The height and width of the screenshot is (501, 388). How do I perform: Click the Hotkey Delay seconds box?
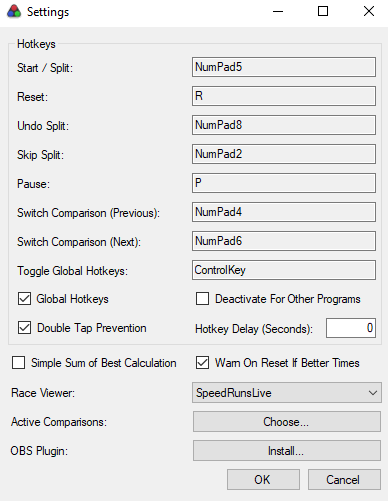pyautogui.click(x=351, y=328)
